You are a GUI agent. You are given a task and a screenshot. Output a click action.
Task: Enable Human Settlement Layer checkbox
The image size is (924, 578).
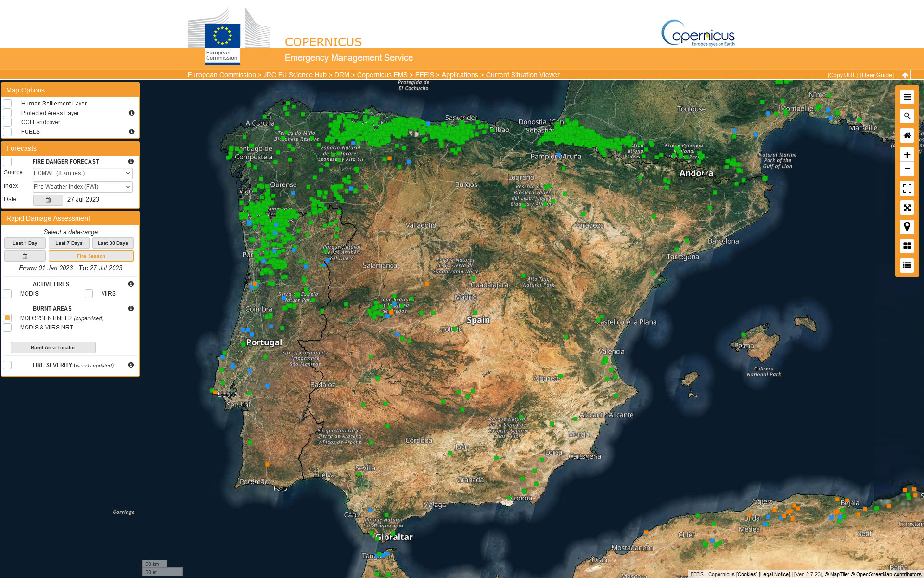click(7, 103)
